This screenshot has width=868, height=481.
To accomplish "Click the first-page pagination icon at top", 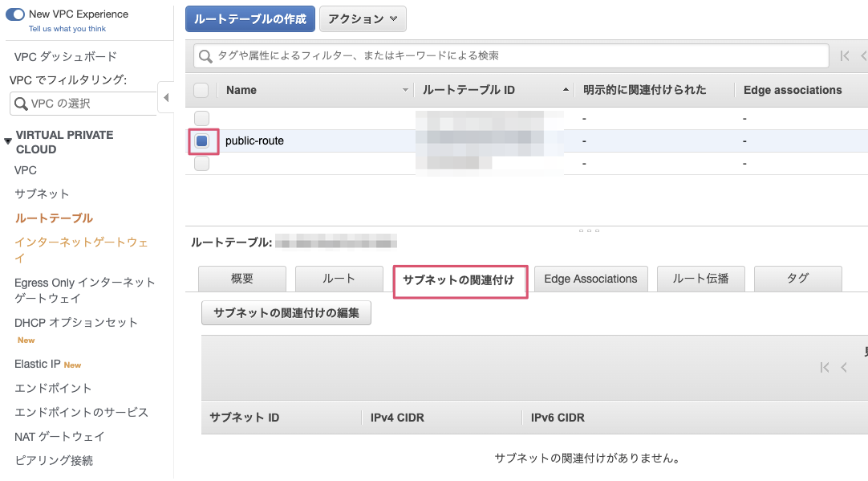I will point(844,56).
